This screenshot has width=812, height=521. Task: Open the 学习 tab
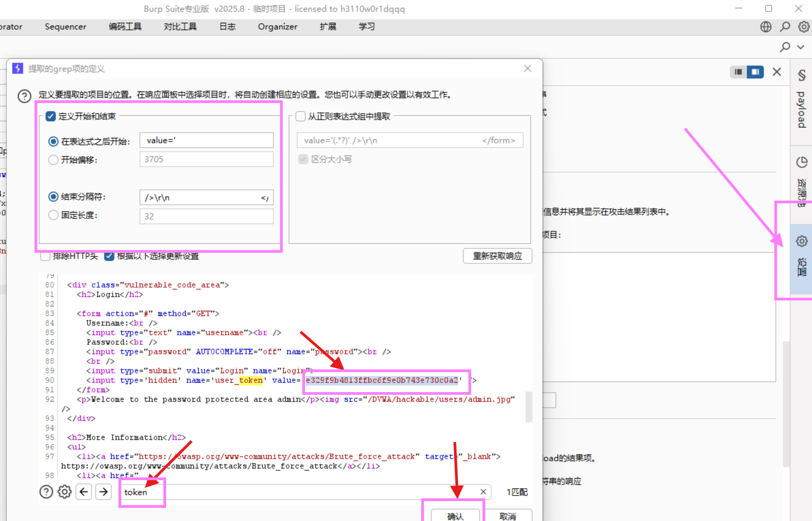click(x=367, y=27)
